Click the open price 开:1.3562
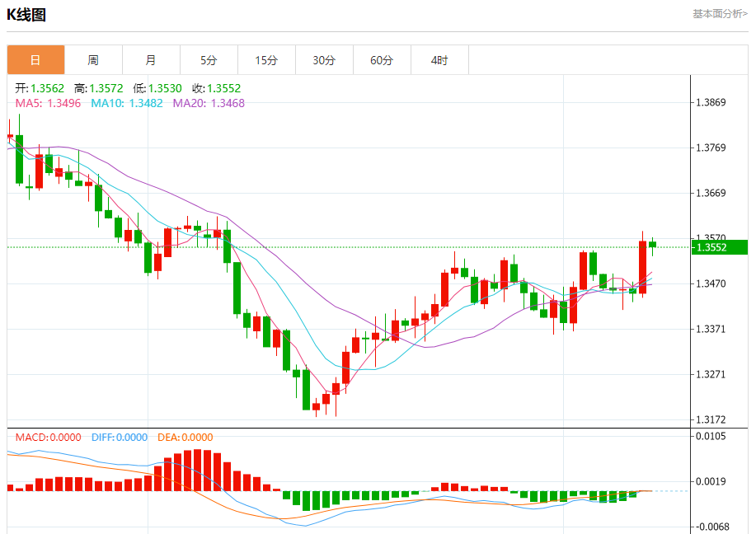This screenshot has width=756, height=534. [40, 88]
